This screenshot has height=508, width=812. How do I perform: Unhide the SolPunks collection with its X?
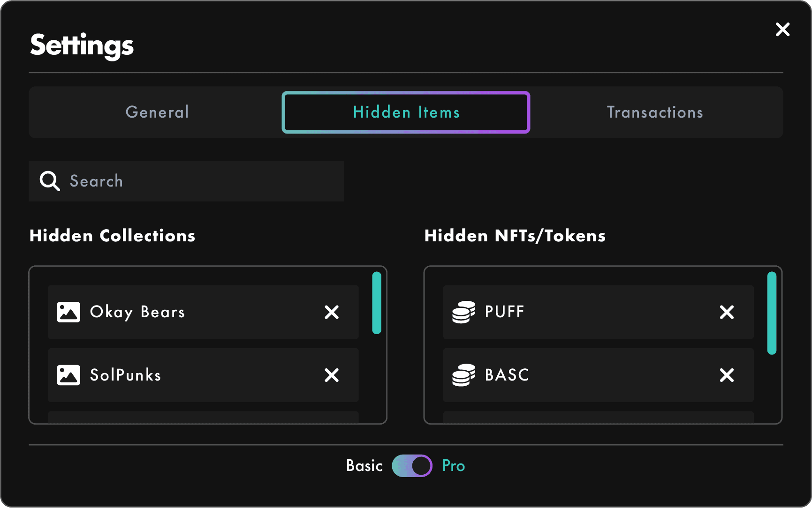click(332, 375)
